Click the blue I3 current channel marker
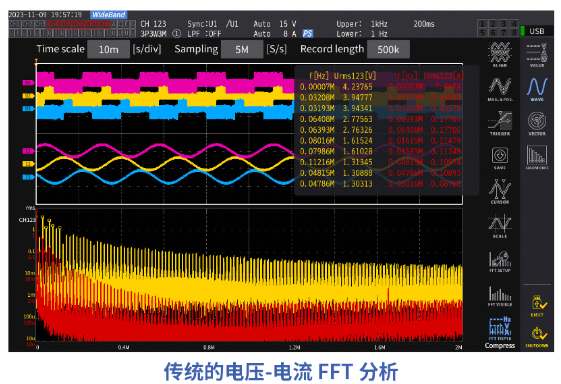This screenshot has width=561, height=384. (x=28, y=177)
